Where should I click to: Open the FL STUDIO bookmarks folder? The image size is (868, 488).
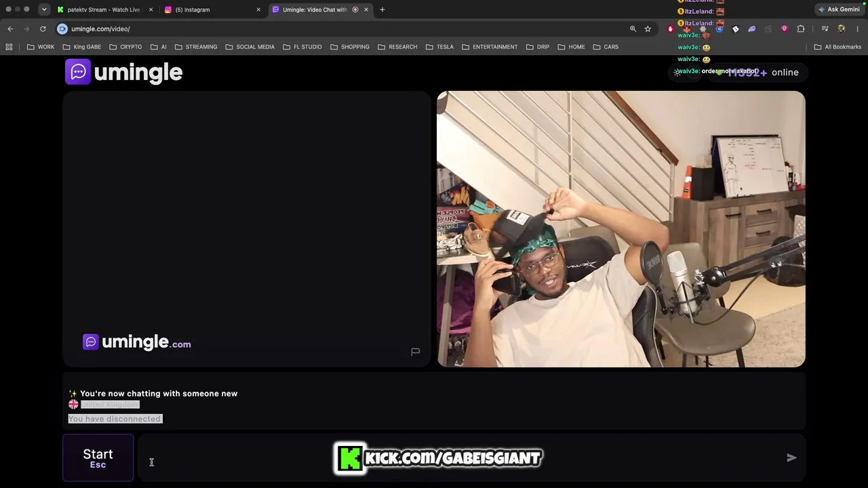click(x=302, y=47)
